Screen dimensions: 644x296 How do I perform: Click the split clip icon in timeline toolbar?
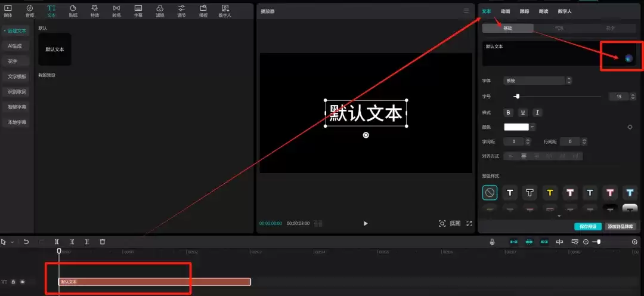[57, 242]
